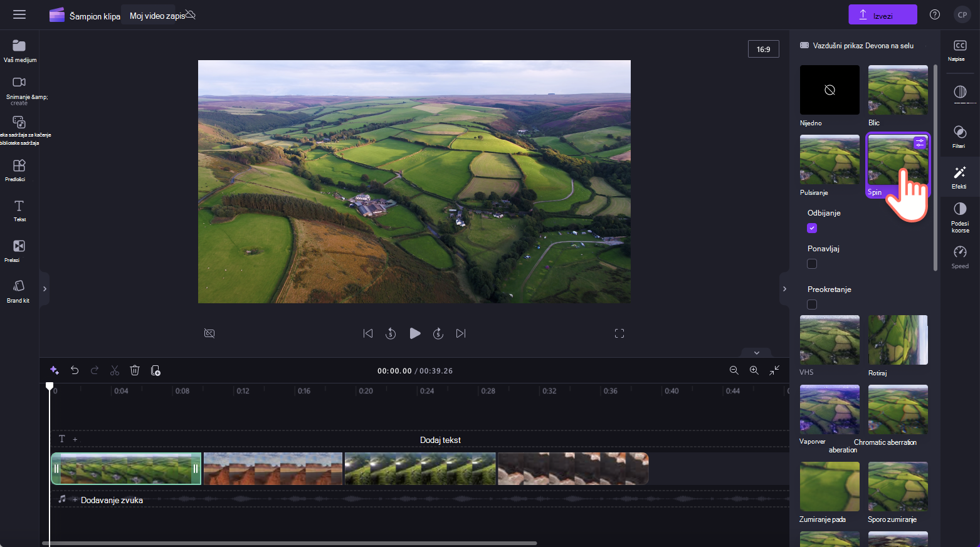Edit the Moj video zapis title
Screen dimensions: 980x547
157,16
